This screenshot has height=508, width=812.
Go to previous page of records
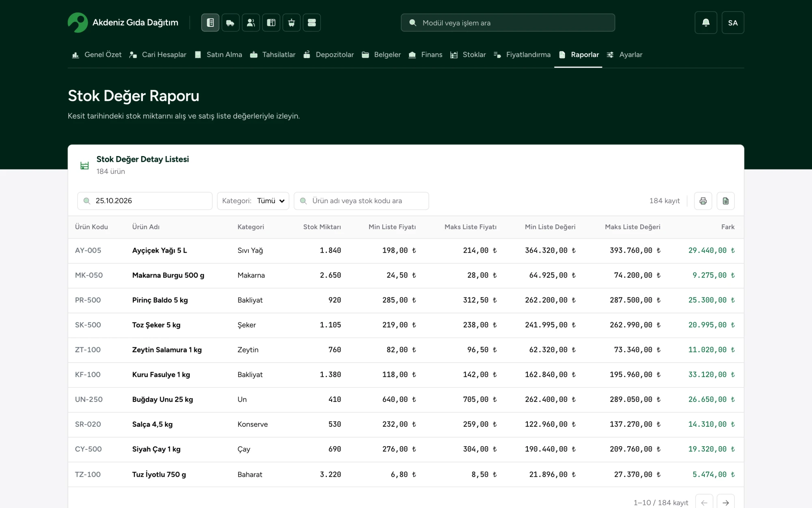coord(704,503)
